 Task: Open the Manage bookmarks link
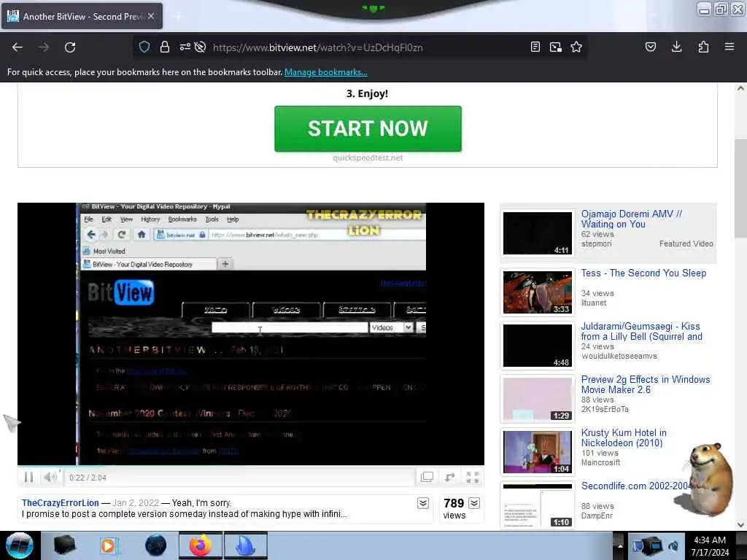[x=326, y=72]
